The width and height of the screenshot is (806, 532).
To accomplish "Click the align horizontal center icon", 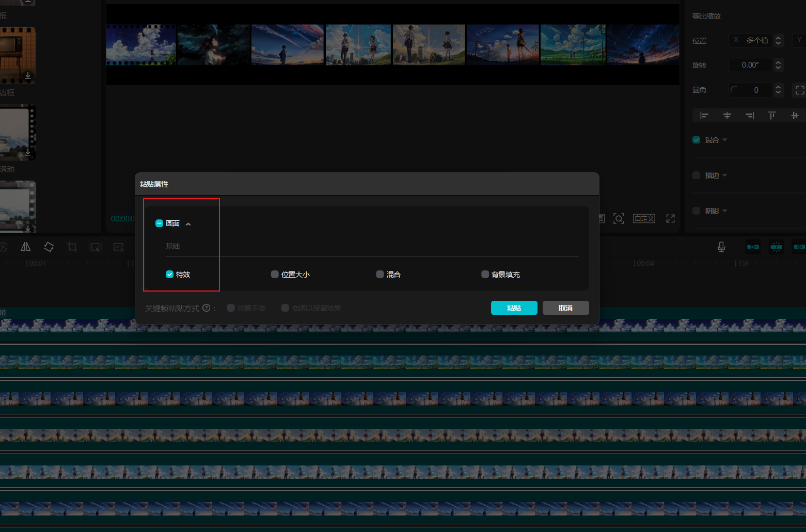I will point(727,116).
